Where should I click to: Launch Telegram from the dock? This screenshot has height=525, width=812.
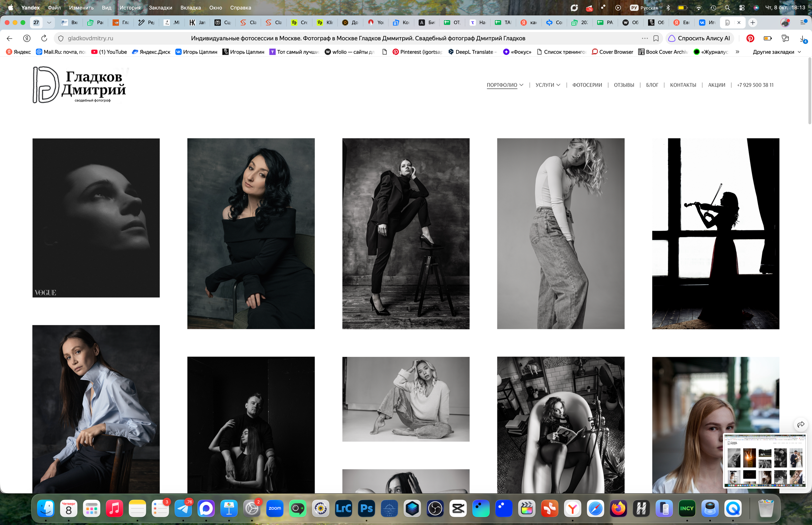tap(183, 508)
